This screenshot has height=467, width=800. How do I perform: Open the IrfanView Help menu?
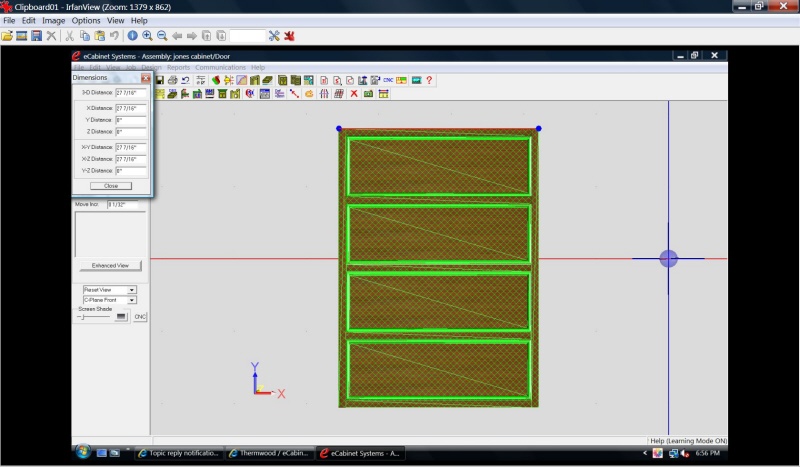click(139, 20)
